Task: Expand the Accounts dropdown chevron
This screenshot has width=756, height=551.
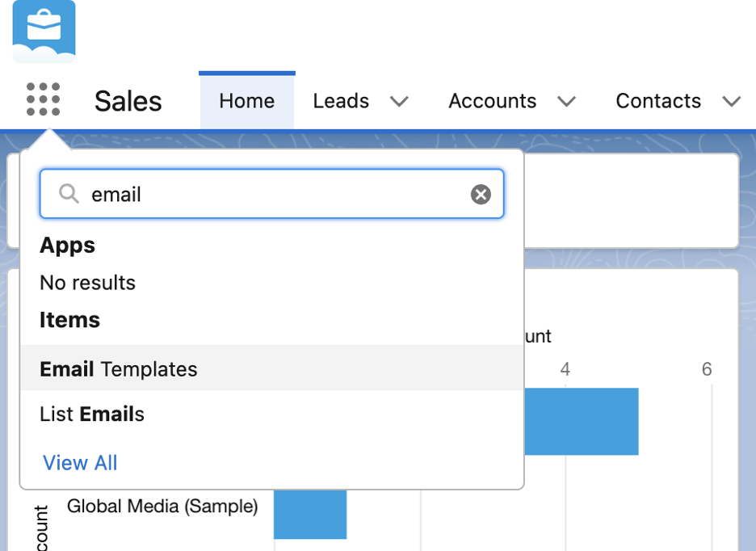Action: point(566,102)
